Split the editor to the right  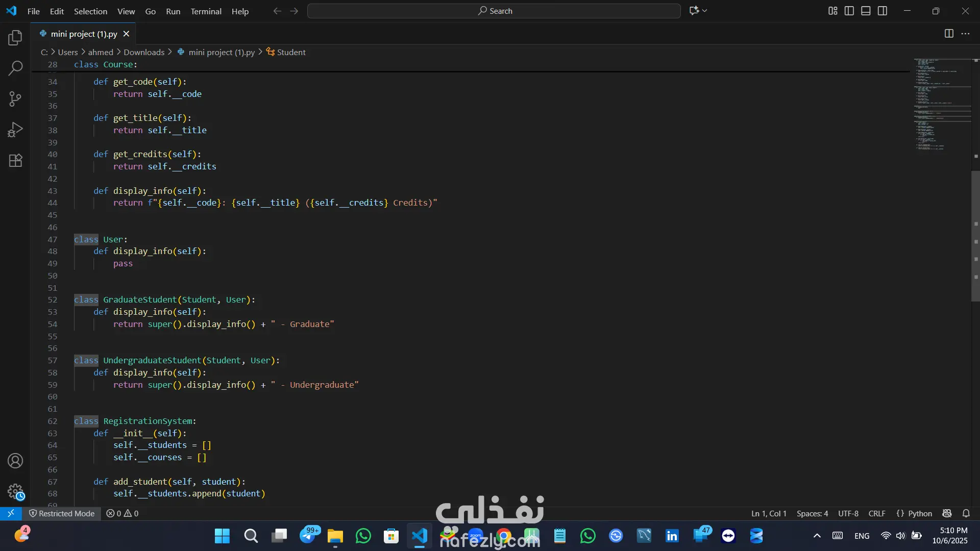click(949, 34)
